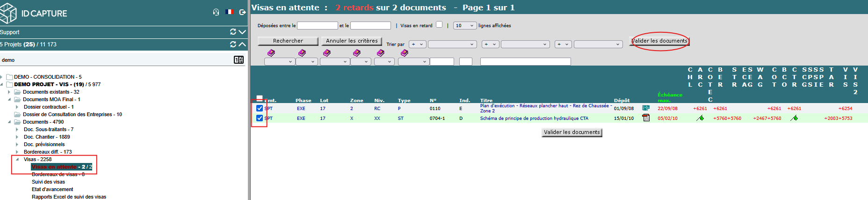Image resolution: width=868 pixels, height=200 pixels.
Task: Enable the 'Visas en retard' checkbox
Action: [439, 25]
